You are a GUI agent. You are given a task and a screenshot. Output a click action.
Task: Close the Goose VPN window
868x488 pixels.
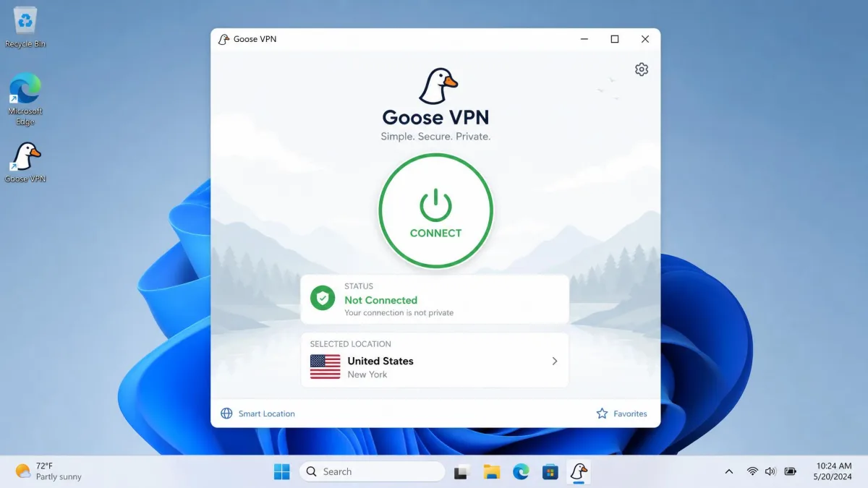coord(645,39)
